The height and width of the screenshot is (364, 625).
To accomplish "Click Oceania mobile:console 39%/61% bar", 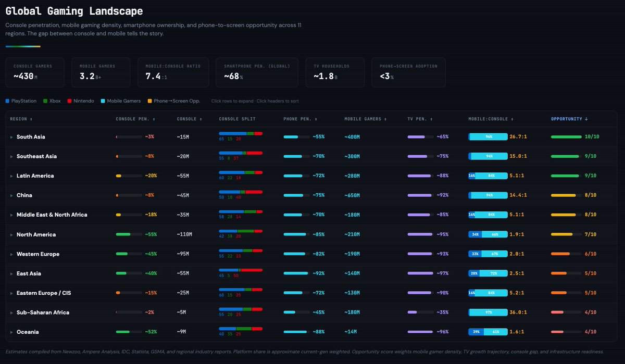I will [488, 332].
